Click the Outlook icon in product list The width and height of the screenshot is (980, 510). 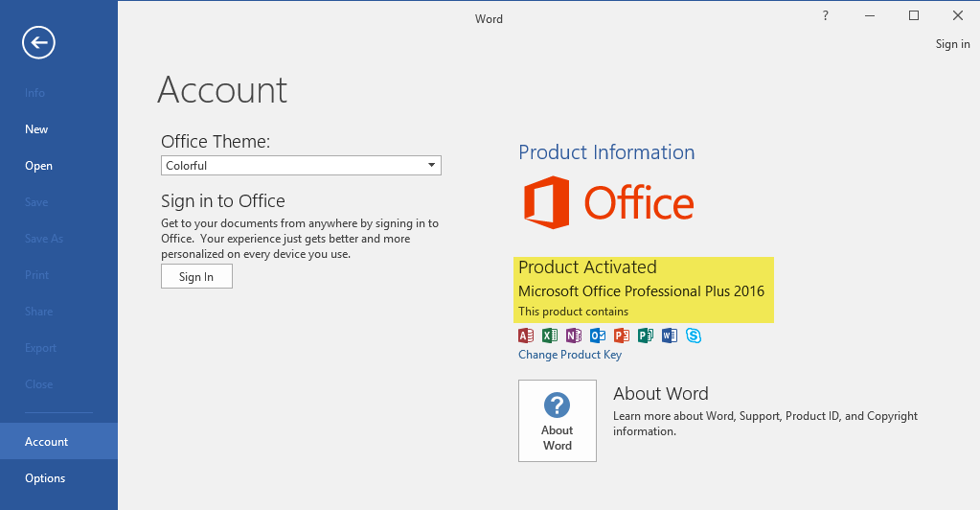[598, 336]
